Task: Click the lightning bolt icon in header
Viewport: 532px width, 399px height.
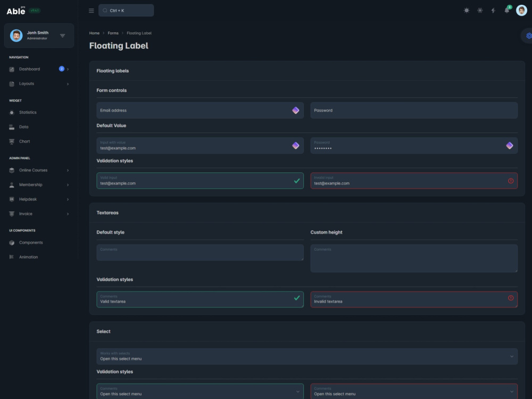Action: click(493, 11)
